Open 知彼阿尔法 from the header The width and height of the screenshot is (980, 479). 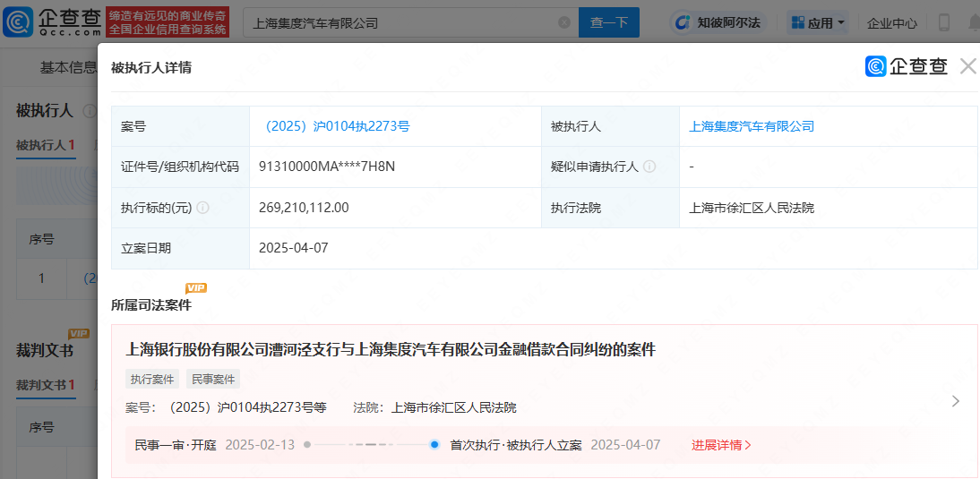716,22
